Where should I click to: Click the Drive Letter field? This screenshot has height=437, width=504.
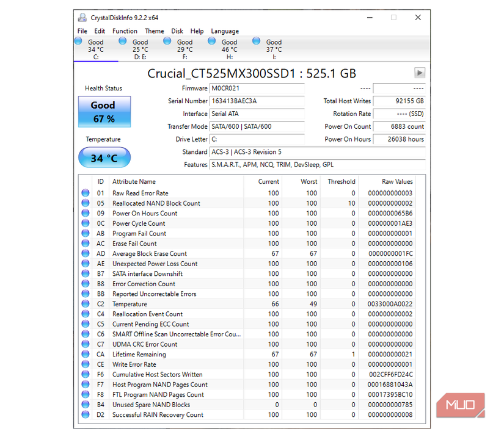[x=257, y=139]
